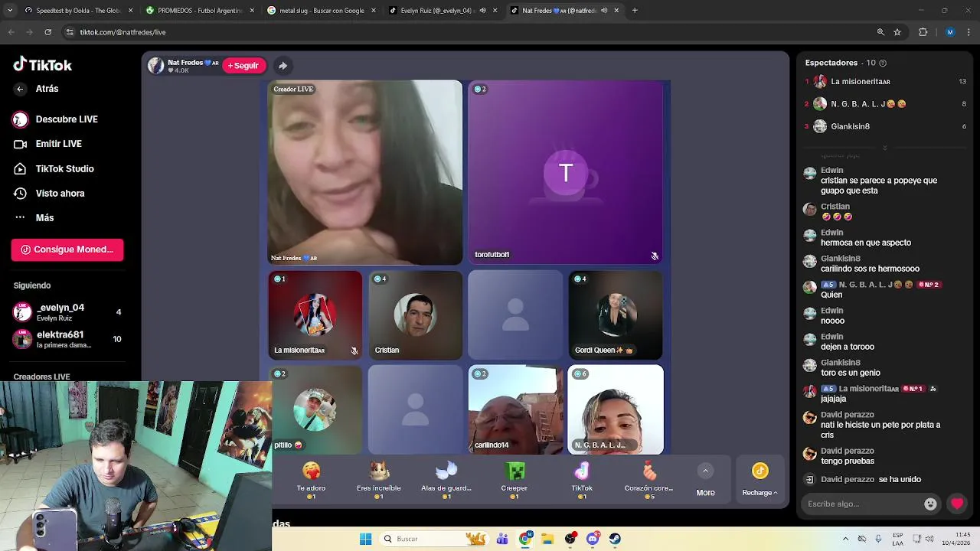The height and width of the screenshot is (551, 980).
Task: Open Chrome from the taskbar
Action: coord(525,539)
